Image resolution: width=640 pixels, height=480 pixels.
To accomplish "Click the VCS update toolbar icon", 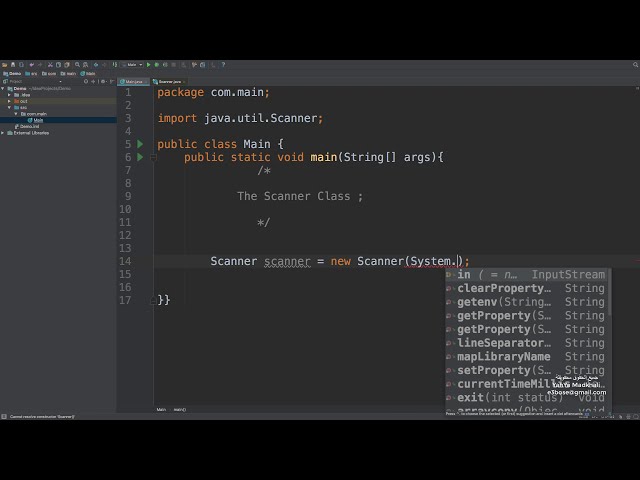I will pyautogui.click(x=194, y=65).
